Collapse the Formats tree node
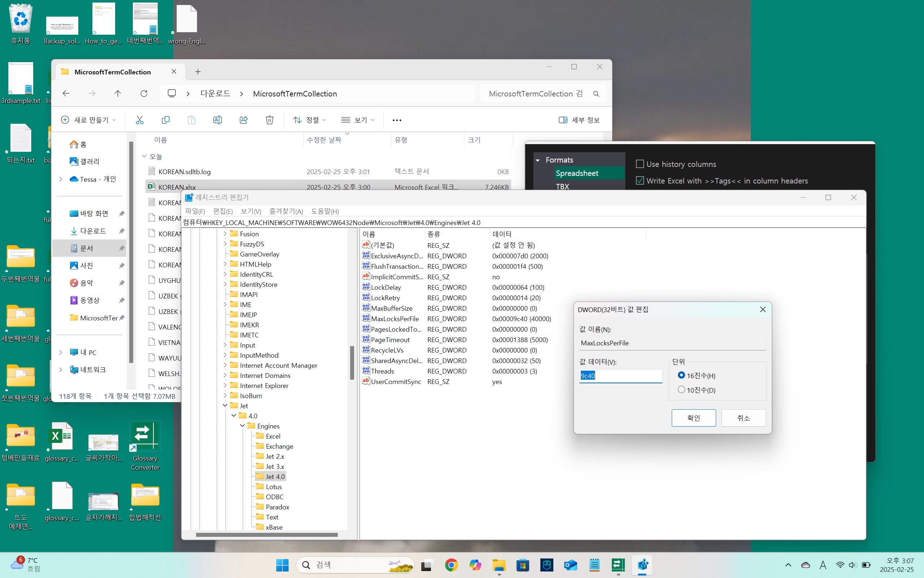The image size is (924, 578). point(537,160)
